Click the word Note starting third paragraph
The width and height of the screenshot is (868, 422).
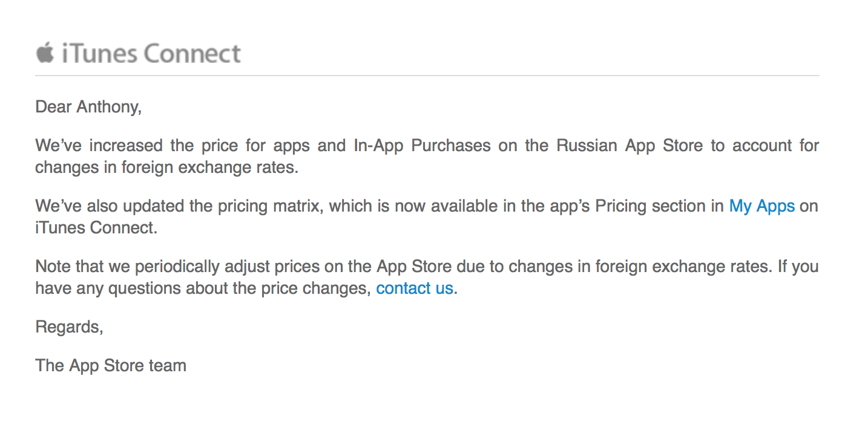[52, 267]
